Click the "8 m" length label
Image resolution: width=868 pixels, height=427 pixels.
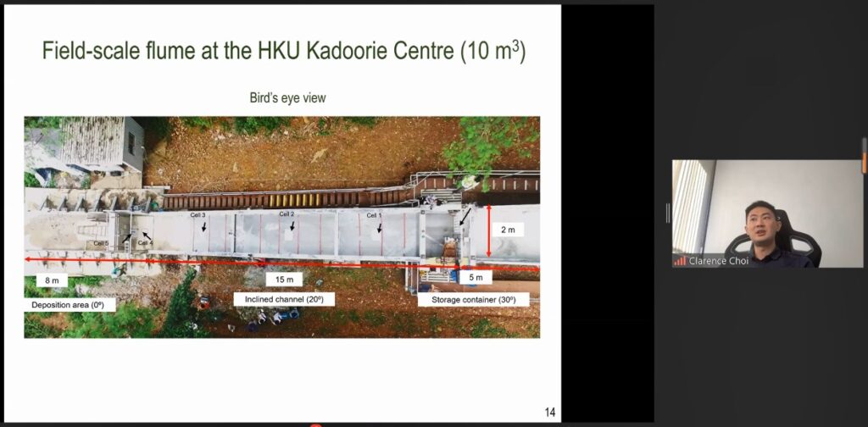coord(52,280)
